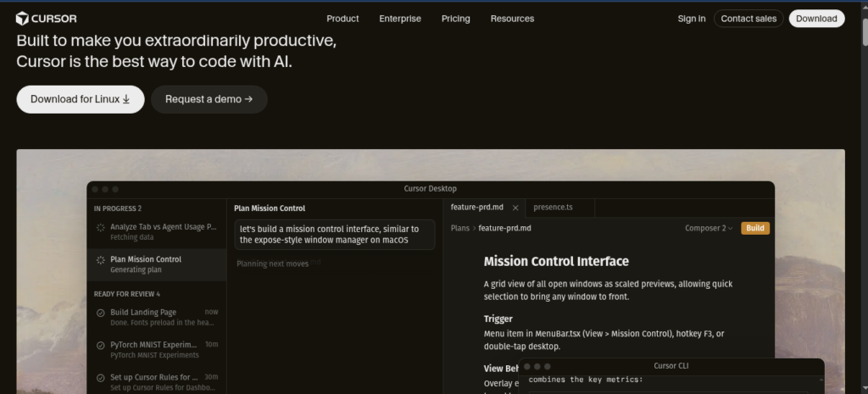Click the Mission Control Interface heading
The width and height of the screenshot is (868, 394).
click(x=556, y=261)
